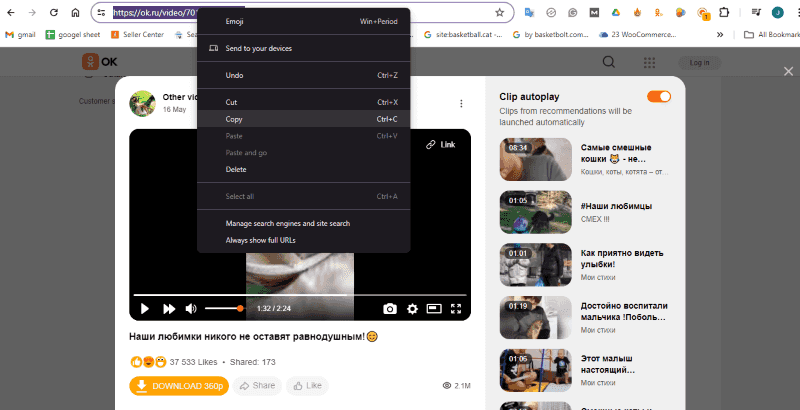Skip to next video in player

pos(169,309)
